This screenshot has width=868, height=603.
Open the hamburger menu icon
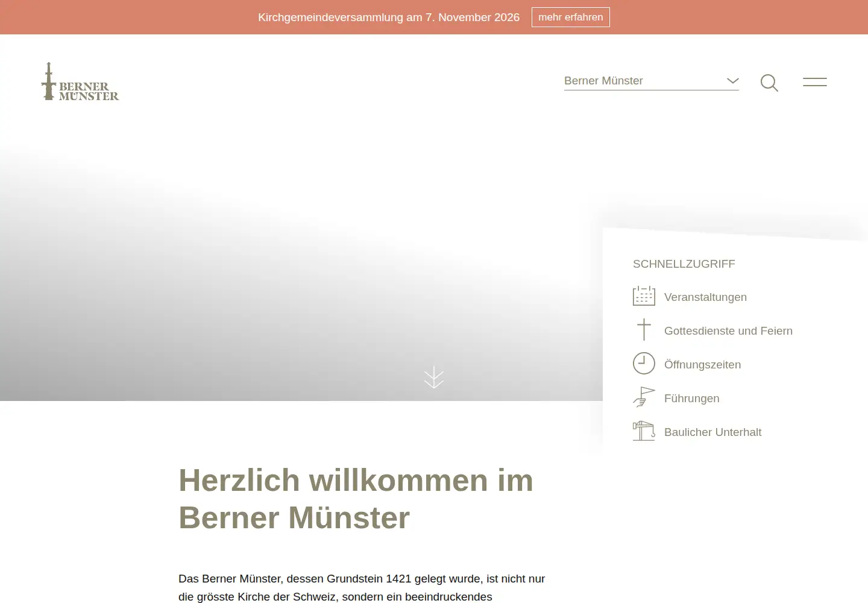815,82
